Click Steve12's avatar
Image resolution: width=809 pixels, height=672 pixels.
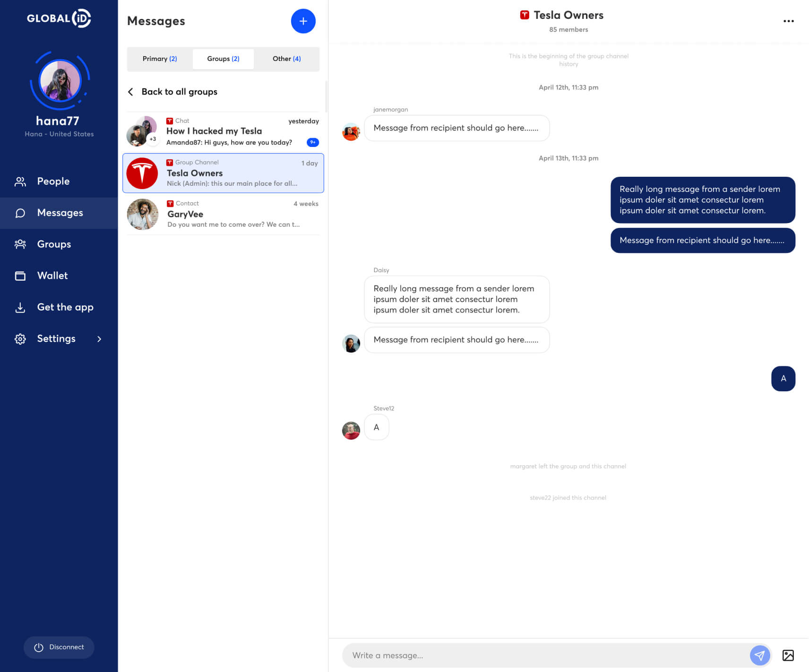click(351, 431)
